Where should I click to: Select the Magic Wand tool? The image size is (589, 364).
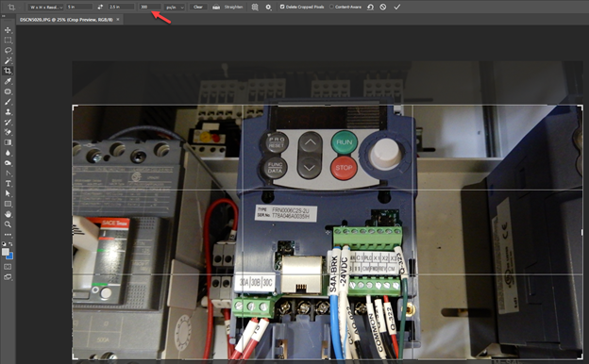pyautogui.click(x=8, y=60)
